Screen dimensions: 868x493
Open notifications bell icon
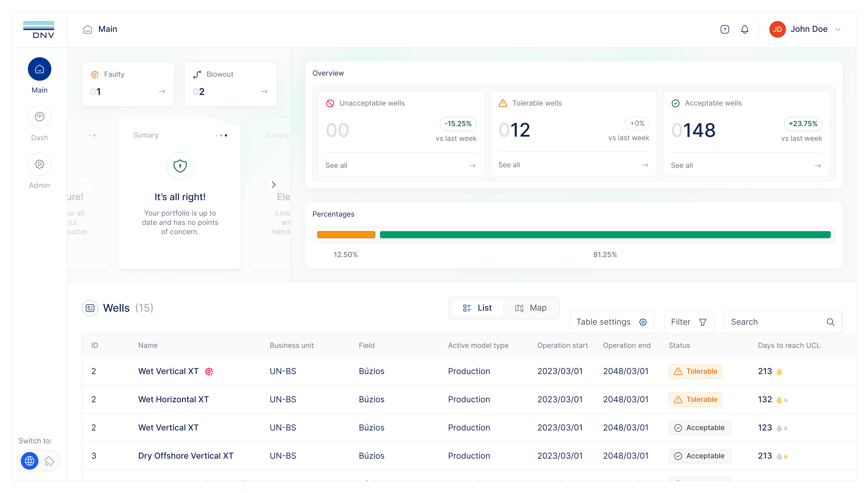(745, 30)
